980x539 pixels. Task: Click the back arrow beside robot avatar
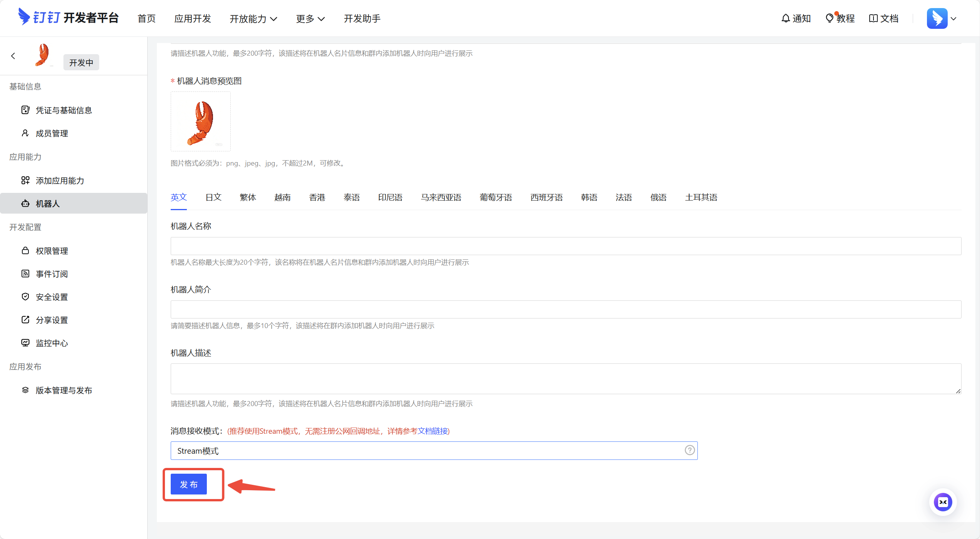pyautogui.click(x=13, y=56)
